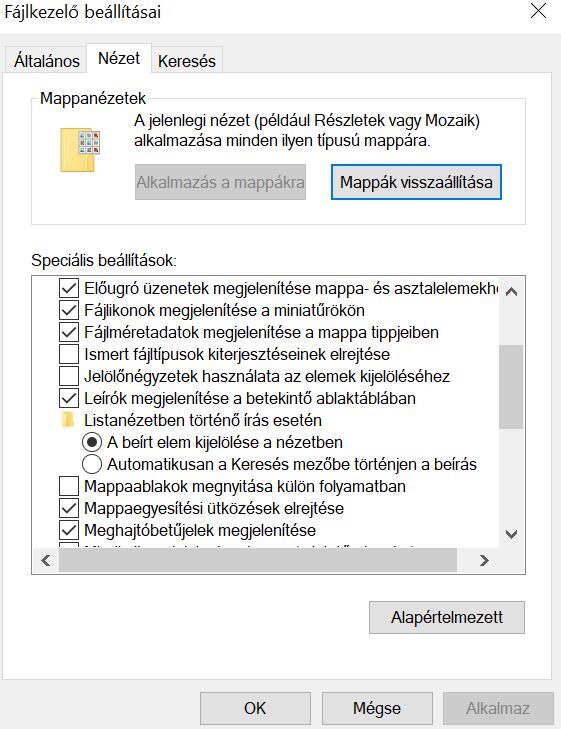Enable Ismert fájltípusok kiterjesztéseinek elrejtése checkbox
The height and width of the screenshot is (729, 561).
tap(69, 354)
